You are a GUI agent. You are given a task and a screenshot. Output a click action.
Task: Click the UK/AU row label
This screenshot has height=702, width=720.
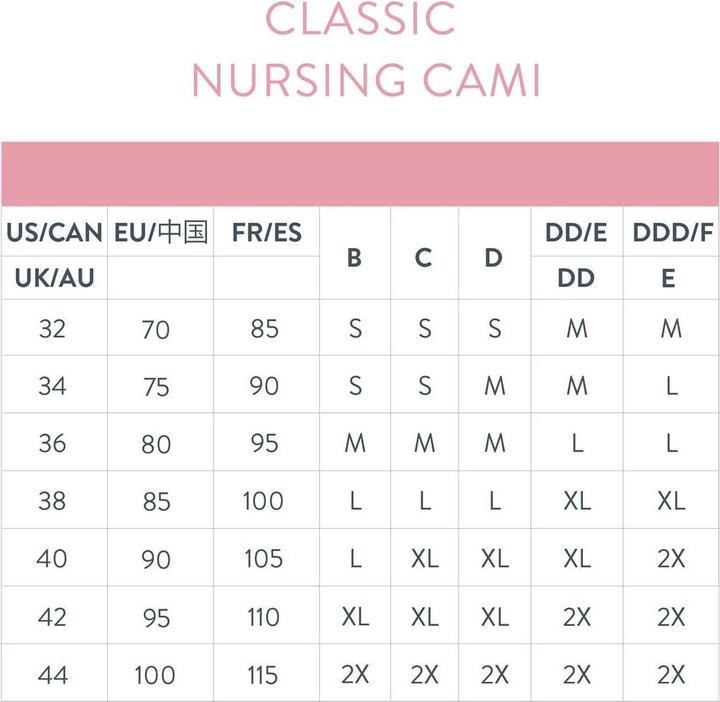click(x=54, y=278)
